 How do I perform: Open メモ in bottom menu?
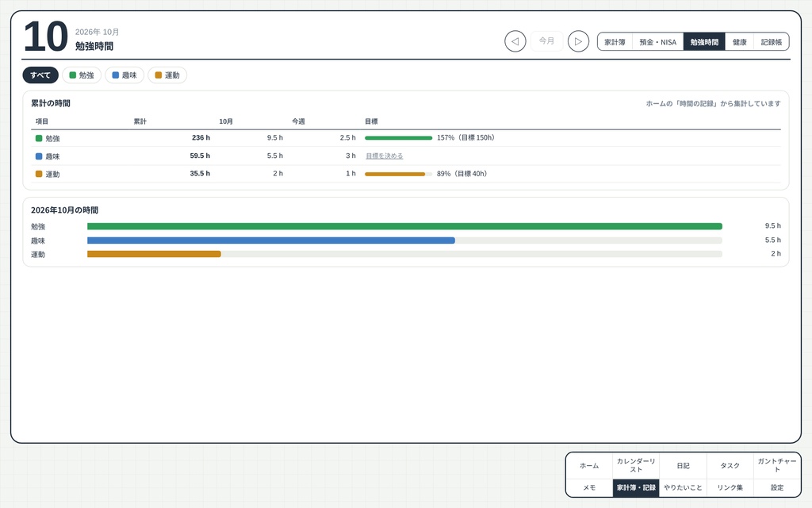pyautogui.click(x=589, y=488)
